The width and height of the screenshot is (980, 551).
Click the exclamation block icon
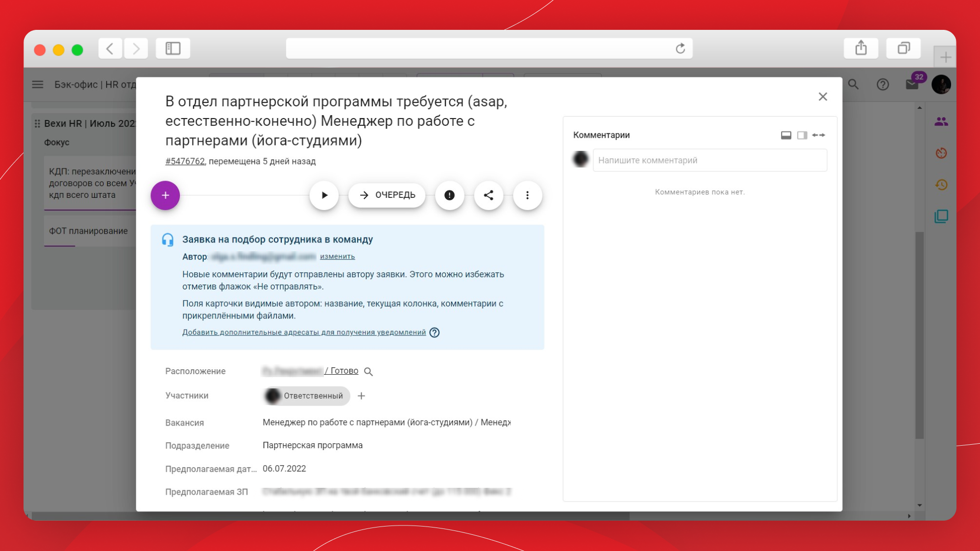tap(449, 195)
